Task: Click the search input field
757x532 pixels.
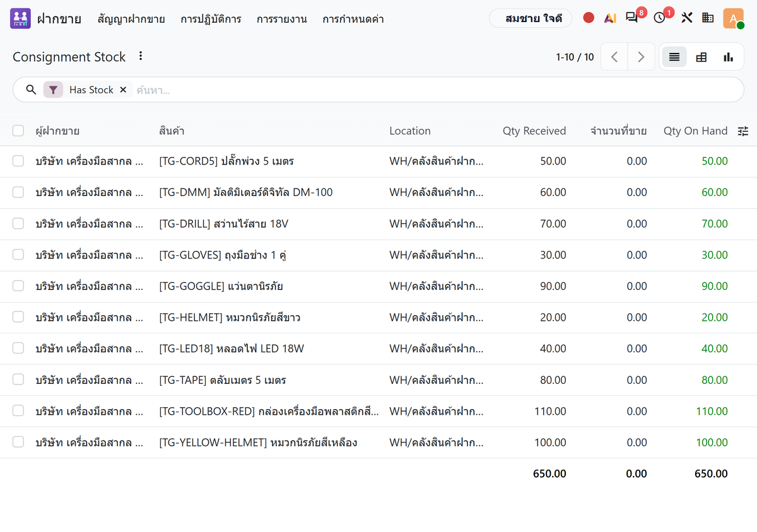Action: click(435, 90)
